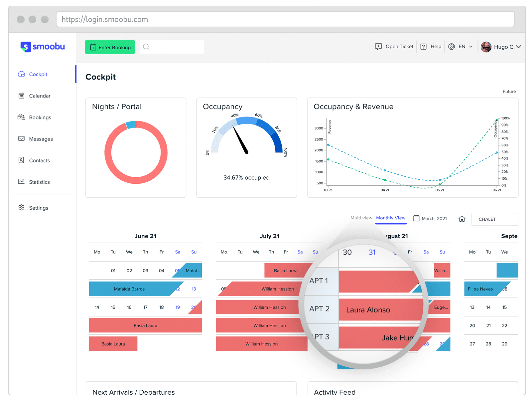The width and height of the screenshot is (532, 402).
Task: Select the Contacts icon in sidebar
Action: (x=21, y=160)
